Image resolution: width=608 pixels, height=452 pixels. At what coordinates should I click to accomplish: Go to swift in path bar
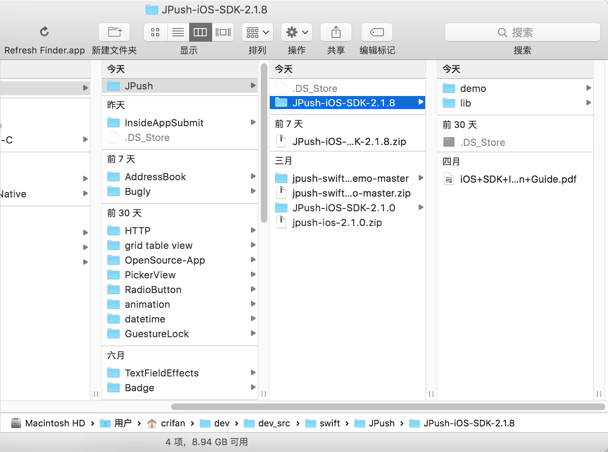pos(322,423)
